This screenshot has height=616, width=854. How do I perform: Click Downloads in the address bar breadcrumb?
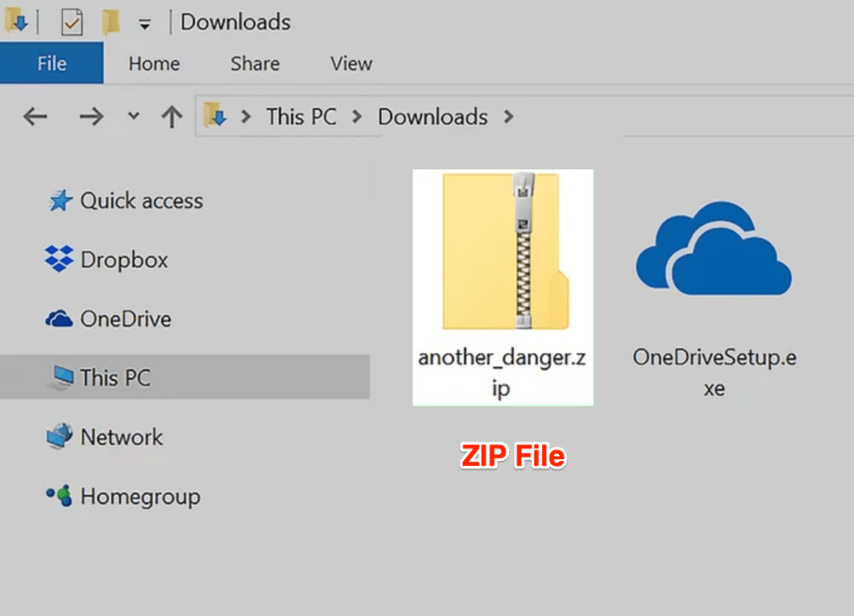(432, 117)
